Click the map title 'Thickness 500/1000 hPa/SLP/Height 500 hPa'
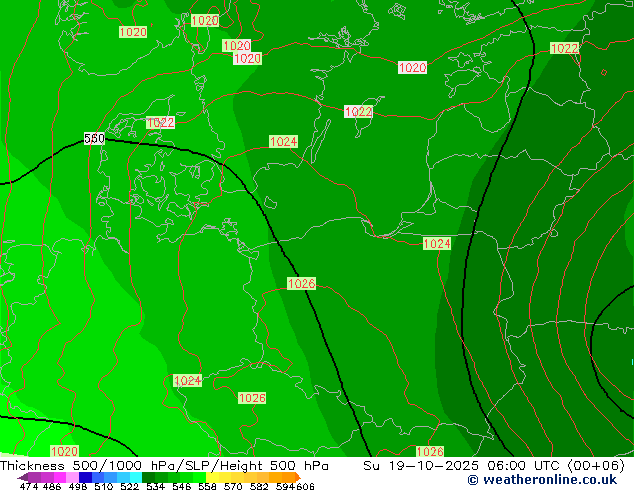634x490 pixels. [x=164, y=466]
